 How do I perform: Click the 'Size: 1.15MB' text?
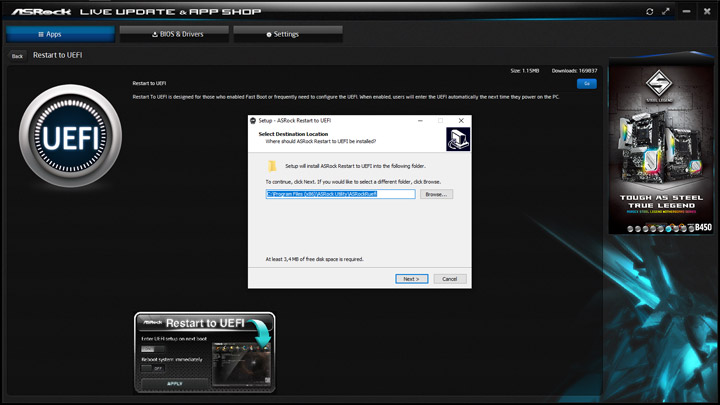(x=524, y=71)
